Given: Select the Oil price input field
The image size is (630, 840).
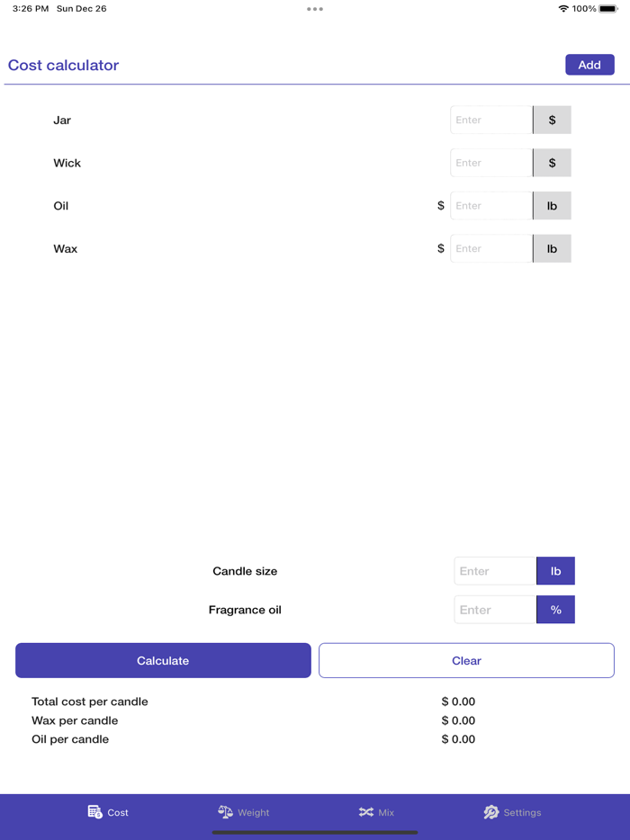Looking at the screenshot, I should (x=491, y=206).
